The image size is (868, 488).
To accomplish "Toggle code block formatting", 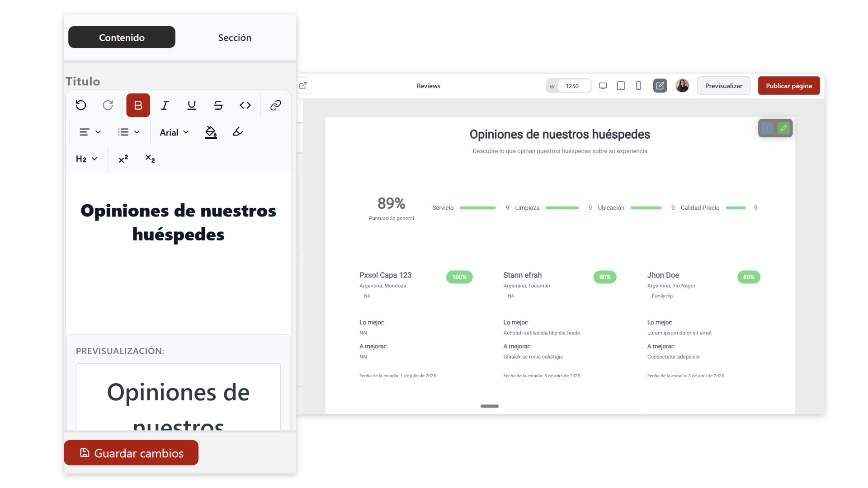I will click(245, 105).
